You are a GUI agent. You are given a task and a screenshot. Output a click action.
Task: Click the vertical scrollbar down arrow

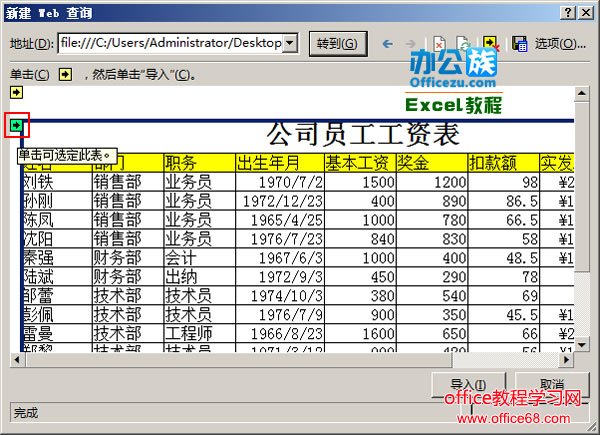[582, 345]
